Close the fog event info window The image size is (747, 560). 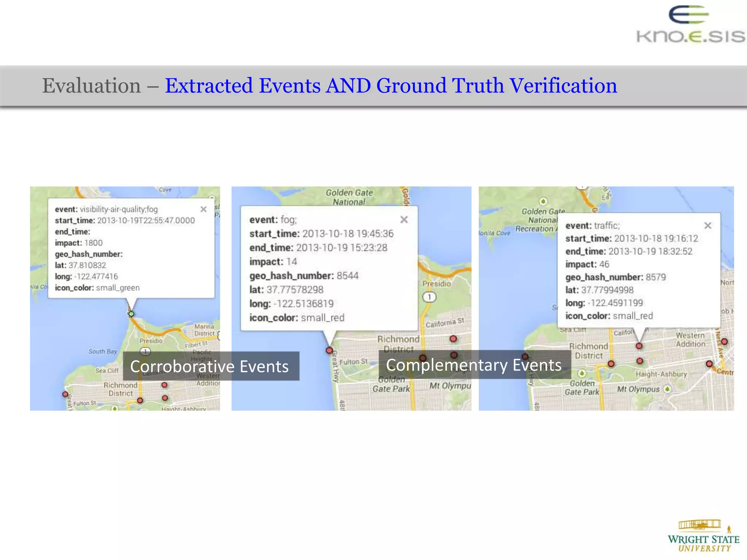coord(404,219)
